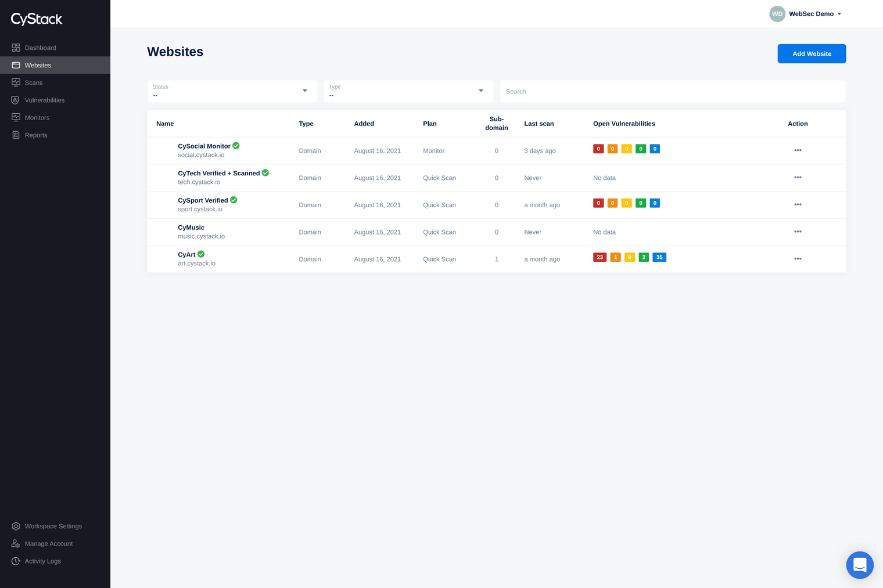Image resolution: width=883 pixels, height=588 pixels.
Task: Click the Vulnerabilities shield icon
Action: (x=16, y=100)
